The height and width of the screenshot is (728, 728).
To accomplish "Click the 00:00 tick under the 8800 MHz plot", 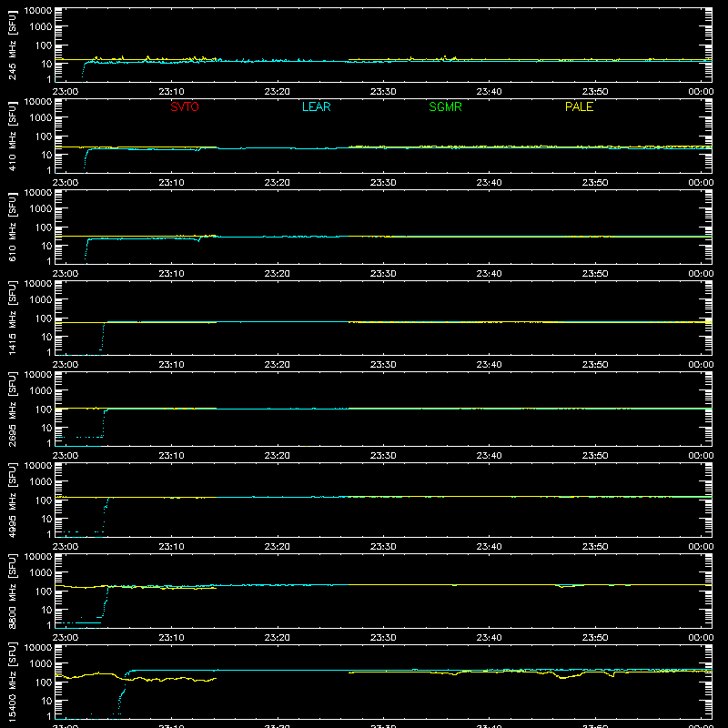I will 701,638.
